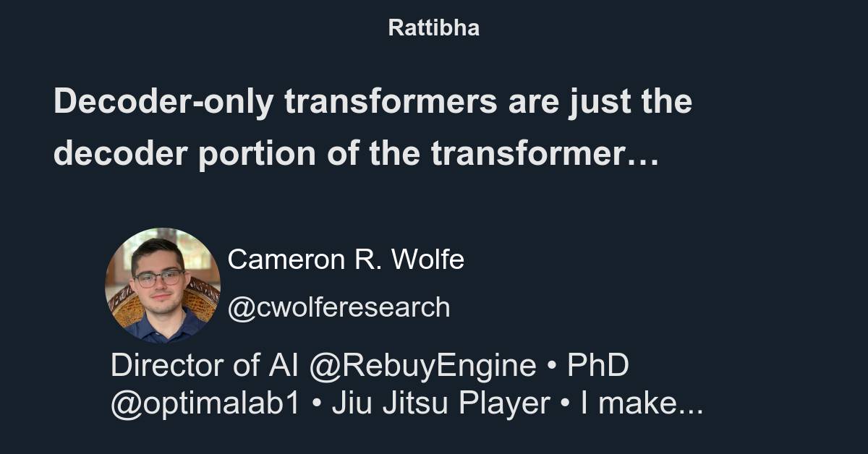
Task: Click the truncated "I make..." bio ending
Action: [x=642, y=405]
